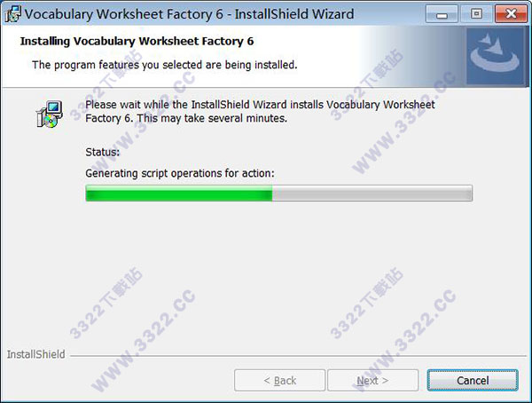Click the green filled portion of progress bar
The image size is (532, 403).
click(179, 194)
